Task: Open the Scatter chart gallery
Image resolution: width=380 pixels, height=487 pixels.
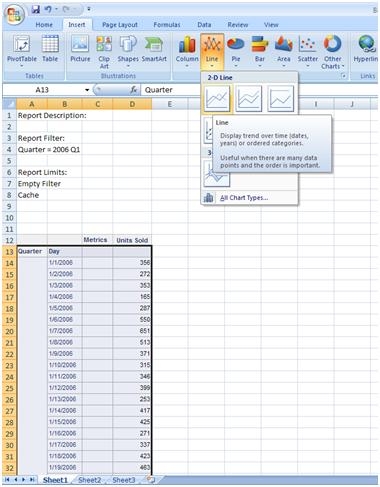Action: click(308, 51)
